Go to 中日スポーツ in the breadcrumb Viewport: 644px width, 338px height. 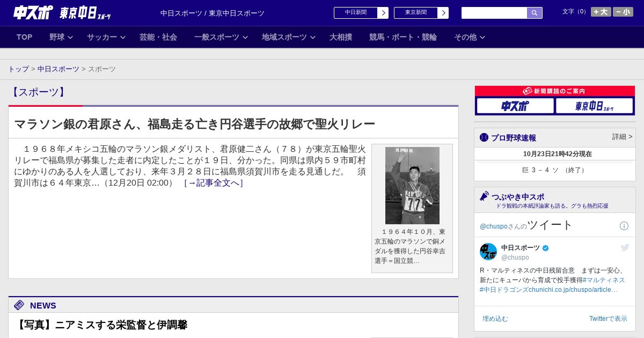58,69
